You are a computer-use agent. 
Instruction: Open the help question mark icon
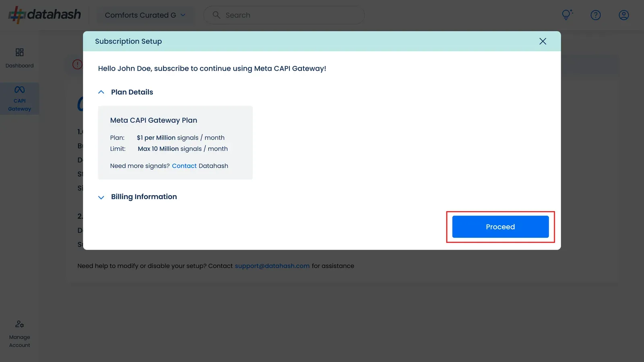(595, 15)
